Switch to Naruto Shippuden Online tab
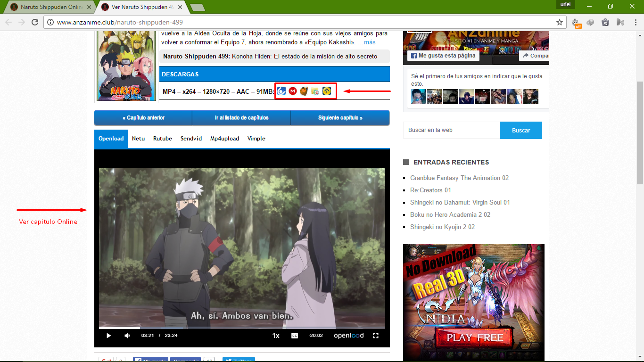 [51, 7]
